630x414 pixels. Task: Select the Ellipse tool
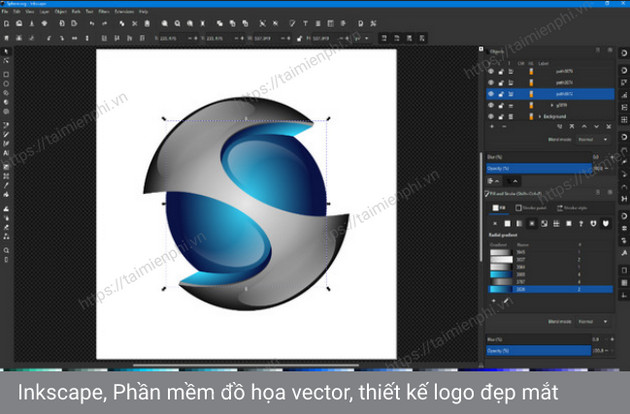click(6, 84)
